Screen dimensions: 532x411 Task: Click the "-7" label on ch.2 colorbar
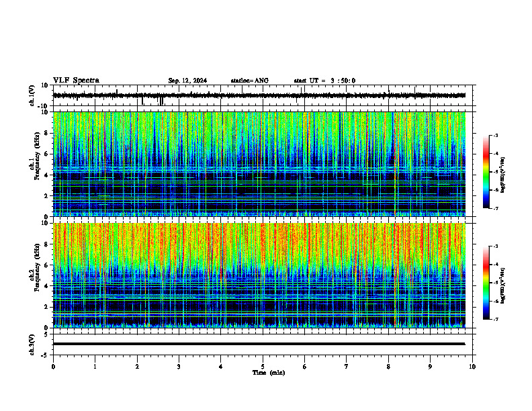(x=496, y=320)
